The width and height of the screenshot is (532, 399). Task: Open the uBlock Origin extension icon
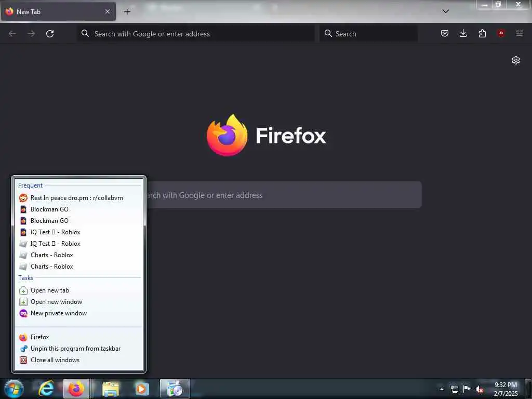[501, 33]
